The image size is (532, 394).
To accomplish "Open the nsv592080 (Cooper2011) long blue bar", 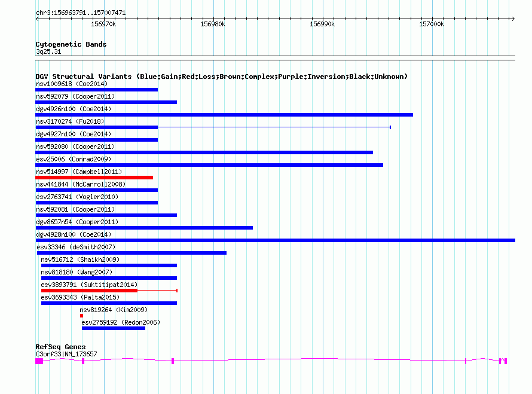I will point(204,152).
